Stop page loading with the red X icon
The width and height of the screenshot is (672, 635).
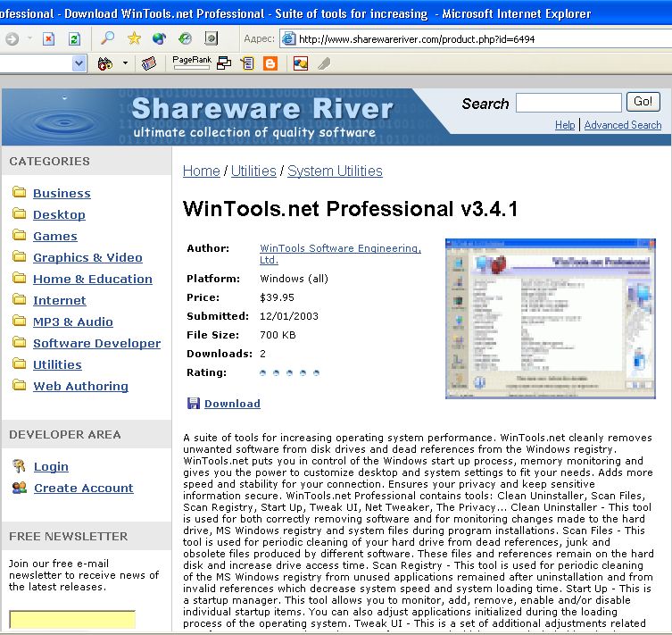(x=48, y=39)
